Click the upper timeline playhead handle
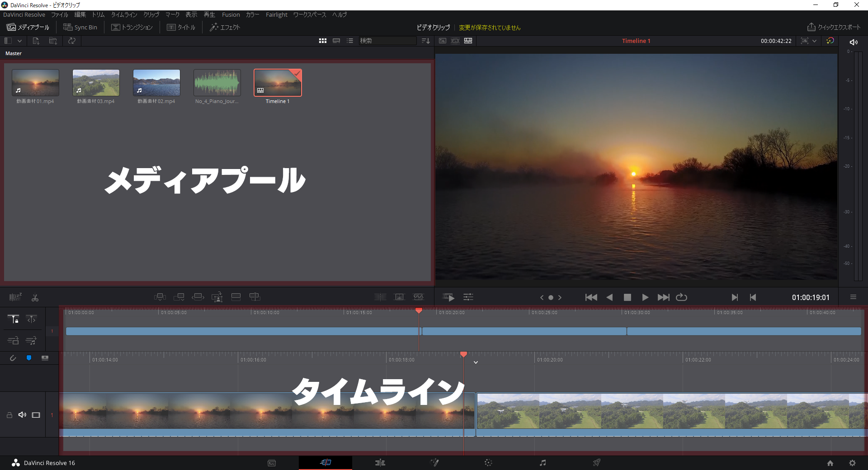Viewport: 868px width, 470px height. (419, 310)
